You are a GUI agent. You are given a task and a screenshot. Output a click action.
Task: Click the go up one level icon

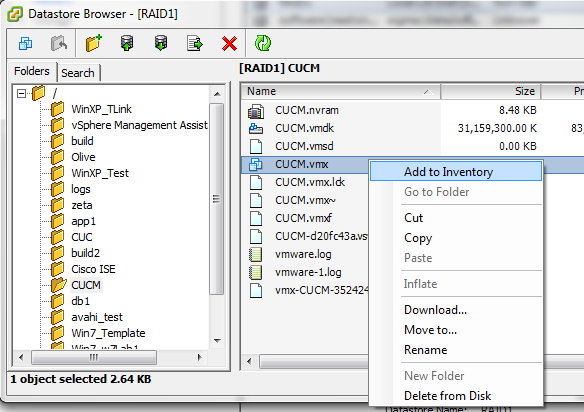coord(59,44)
